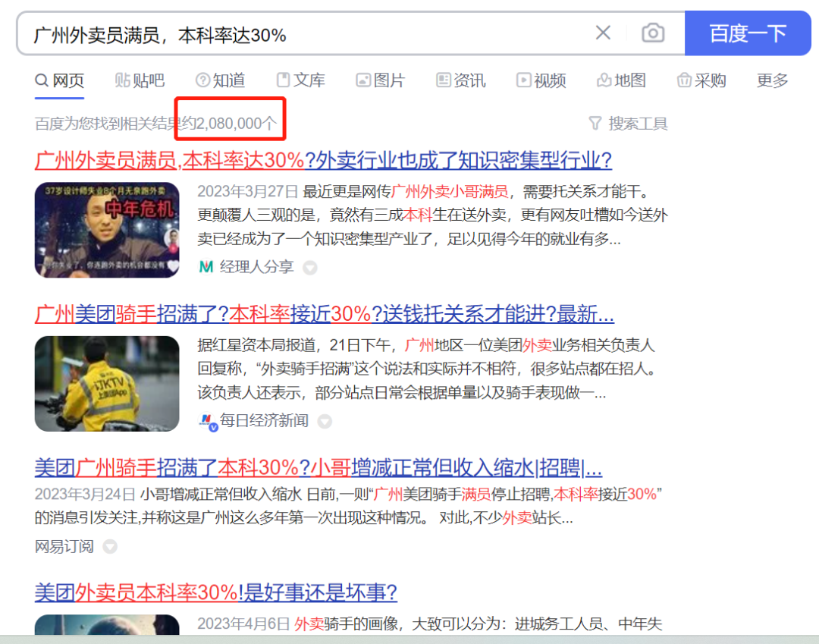Visit the 经理人分享 source link

256,267
